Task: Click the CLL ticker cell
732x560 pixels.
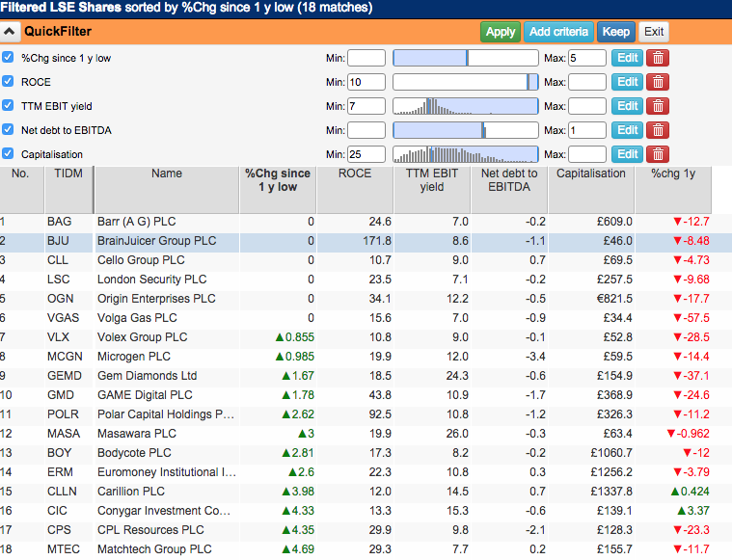Action: (x=68, y=260)
